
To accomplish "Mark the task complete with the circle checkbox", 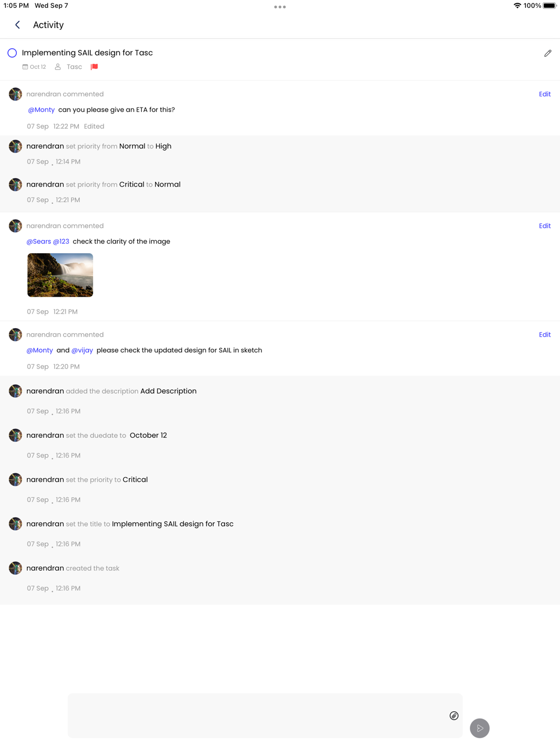I will point(12,53).
